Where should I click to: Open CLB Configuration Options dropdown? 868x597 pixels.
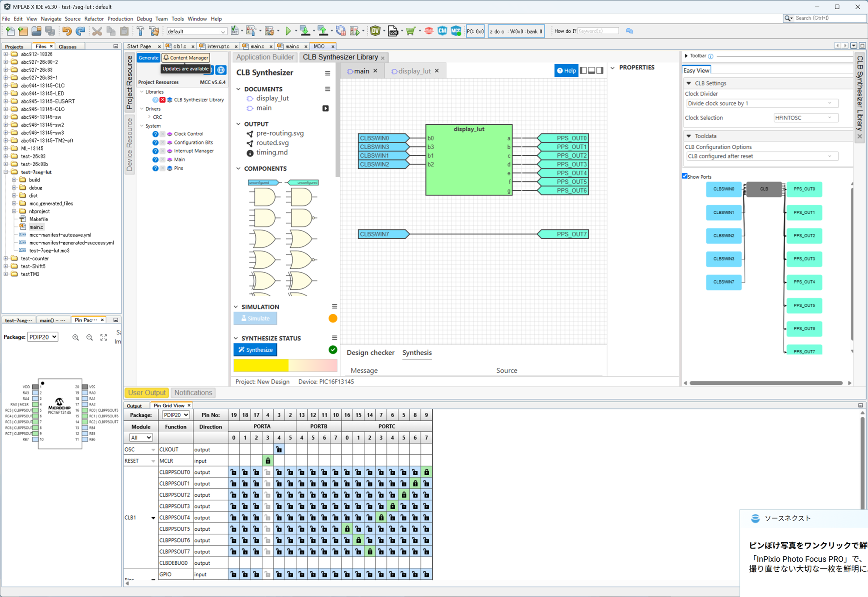(762, 156)
